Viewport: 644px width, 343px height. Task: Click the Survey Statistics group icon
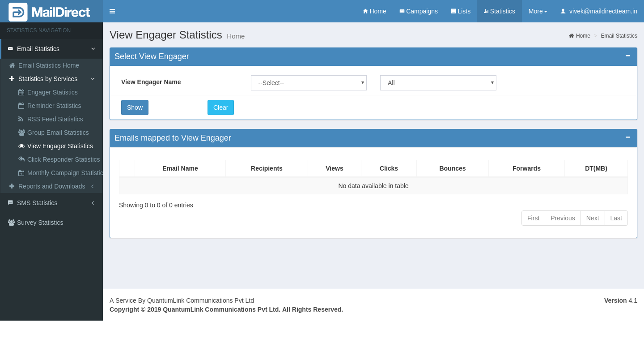point(11,223)
